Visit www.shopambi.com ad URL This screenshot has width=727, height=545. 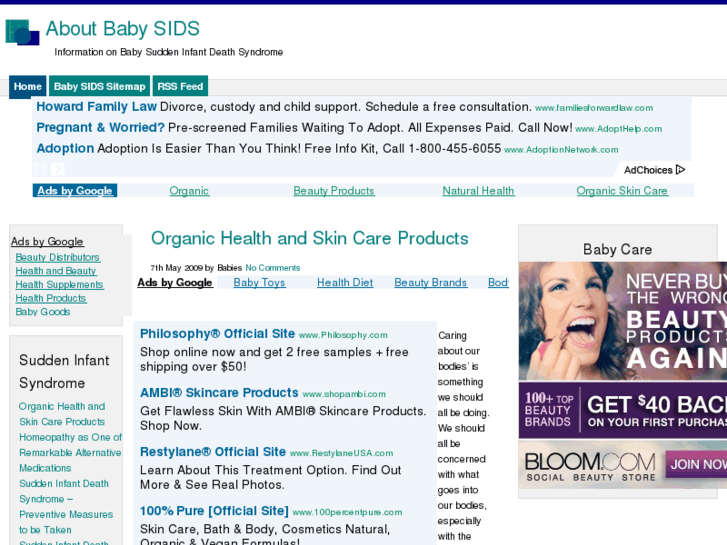(344, 394)
